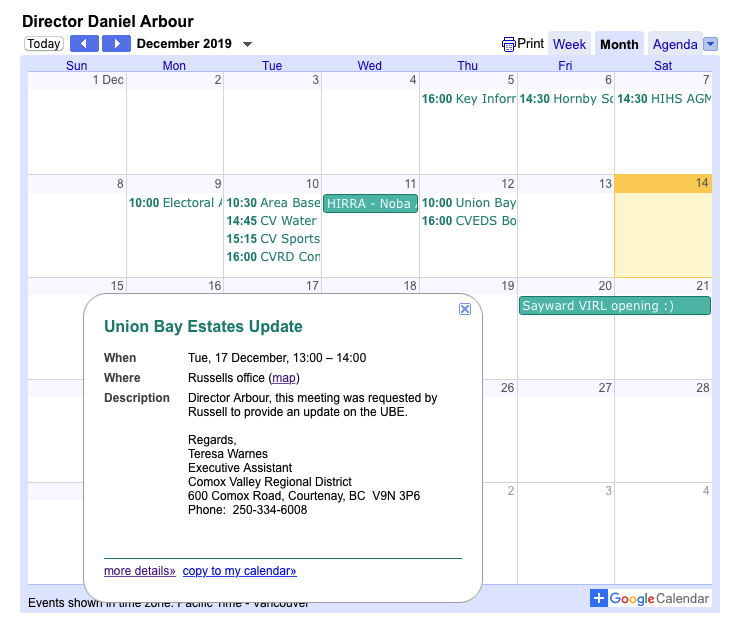Switch to Month view tab
746x630 pixels.
pos(619,44)
